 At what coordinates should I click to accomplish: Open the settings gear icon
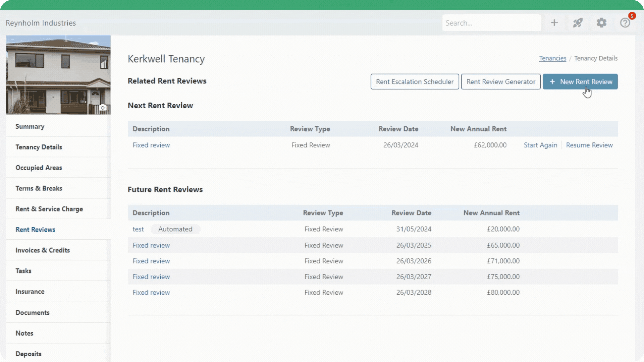[x=601, y=22]
